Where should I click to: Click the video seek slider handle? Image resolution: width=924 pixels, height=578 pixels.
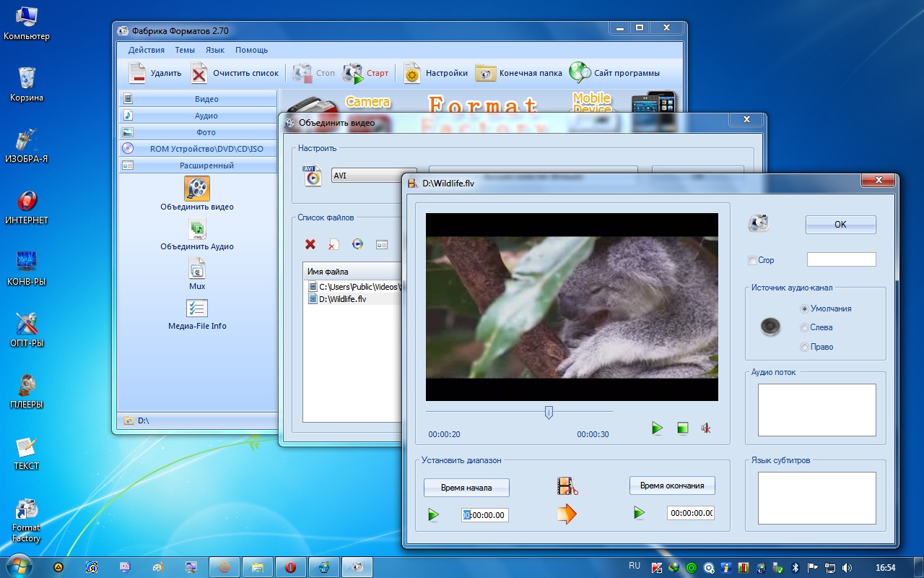(x=549, y=413)
